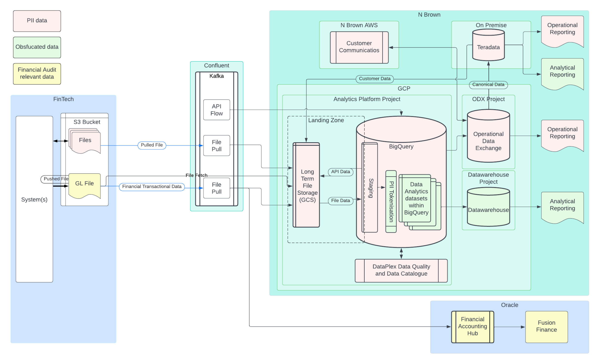Click the GL File document shape
Screen dimensions: 600x364
(84, 183)
